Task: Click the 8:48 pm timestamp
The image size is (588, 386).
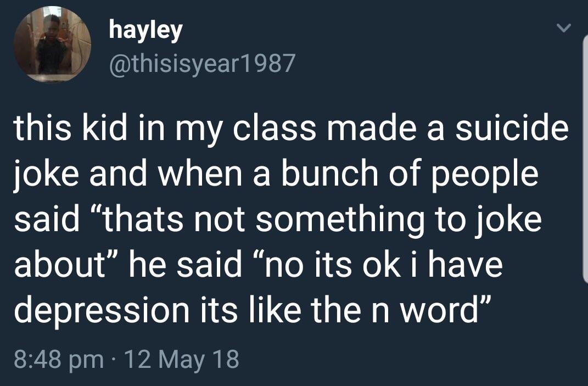Action: pos(58,360)
